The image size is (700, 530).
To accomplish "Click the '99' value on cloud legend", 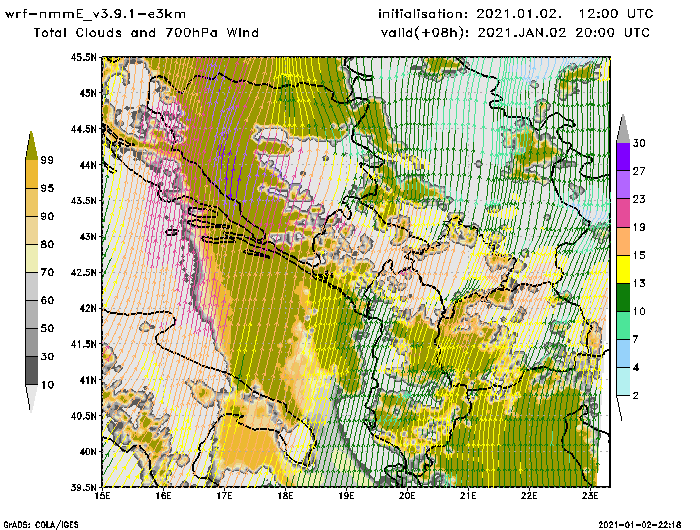I will tap(47, 160).
